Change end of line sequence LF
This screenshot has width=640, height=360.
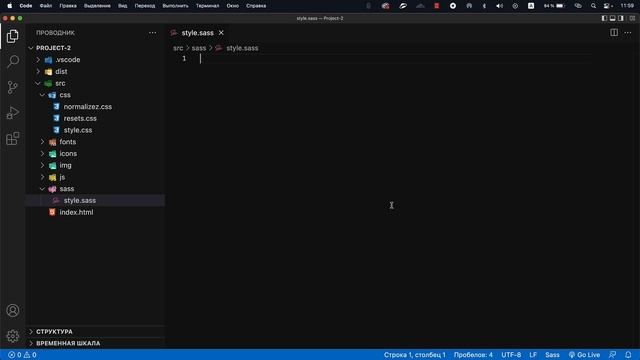coord(533,355)
